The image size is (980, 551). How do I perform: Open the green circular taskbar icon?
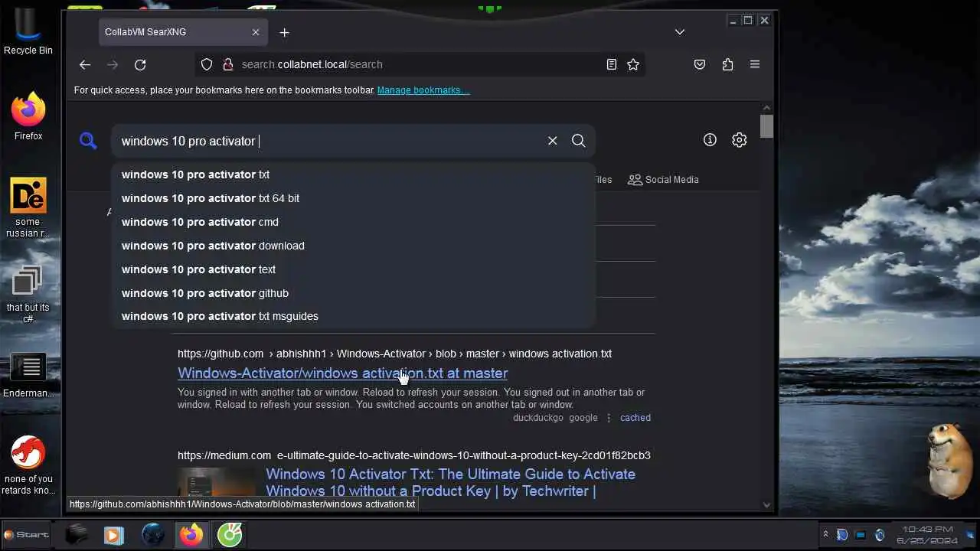[x=230, y=535]
